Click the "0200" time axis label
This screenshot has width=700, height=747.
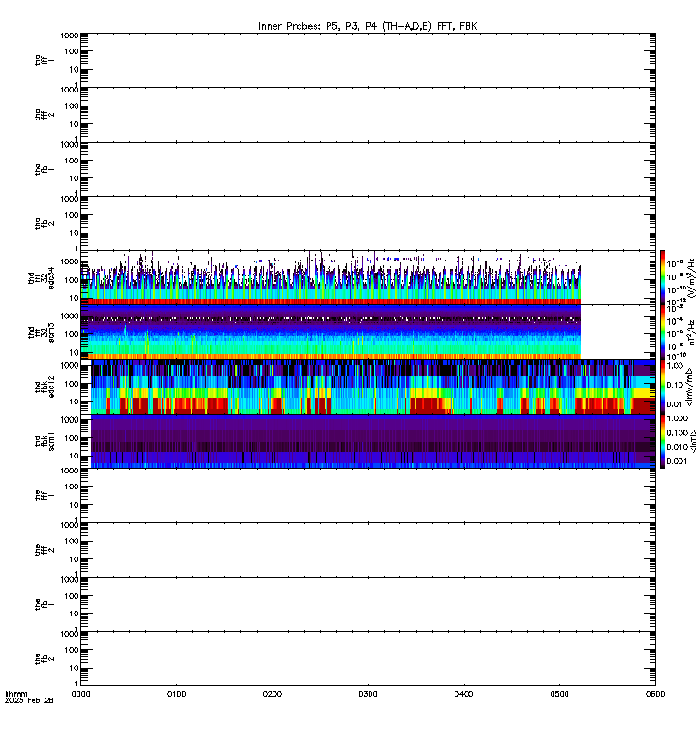pos(273,694)
